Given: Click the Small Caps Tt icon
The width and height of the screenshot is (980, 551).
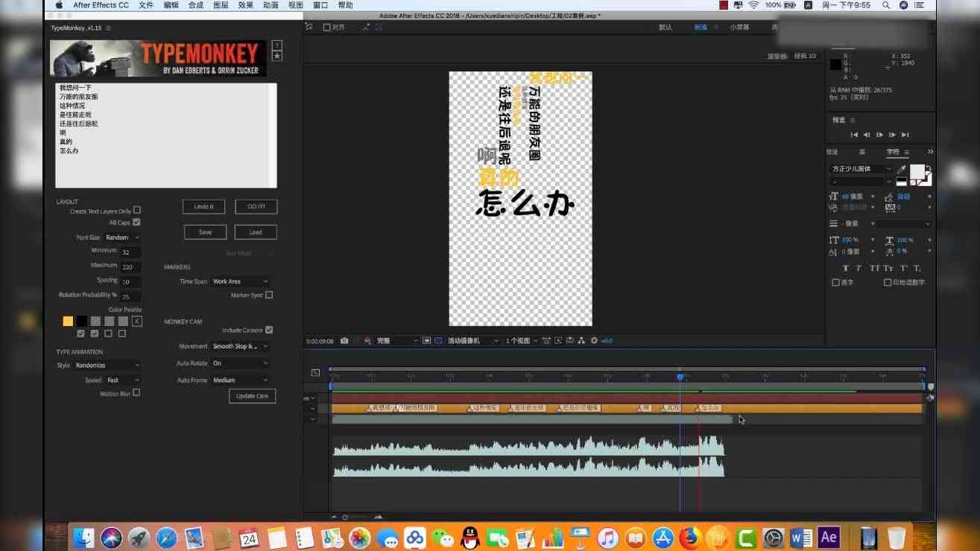Looking at the screenshot, I should (888, 268).
